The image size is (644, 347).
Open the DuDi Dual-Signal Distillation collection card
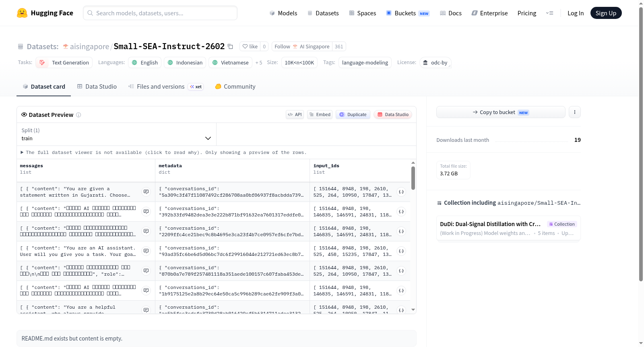508,228
